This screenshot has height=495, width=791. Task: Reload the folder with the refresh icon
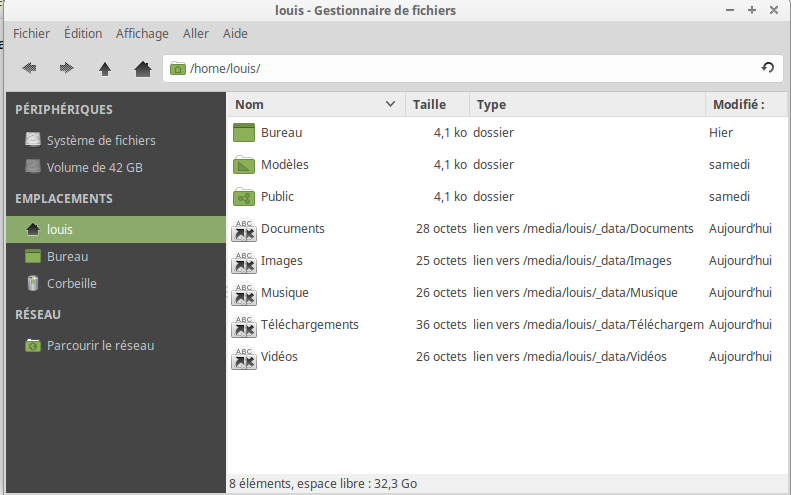point(768,68)
